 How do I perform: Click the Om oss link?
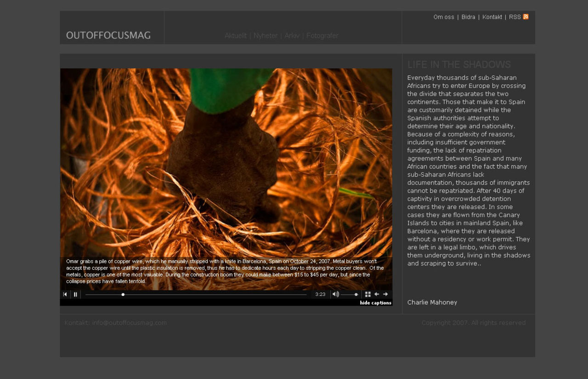point(444,17)
